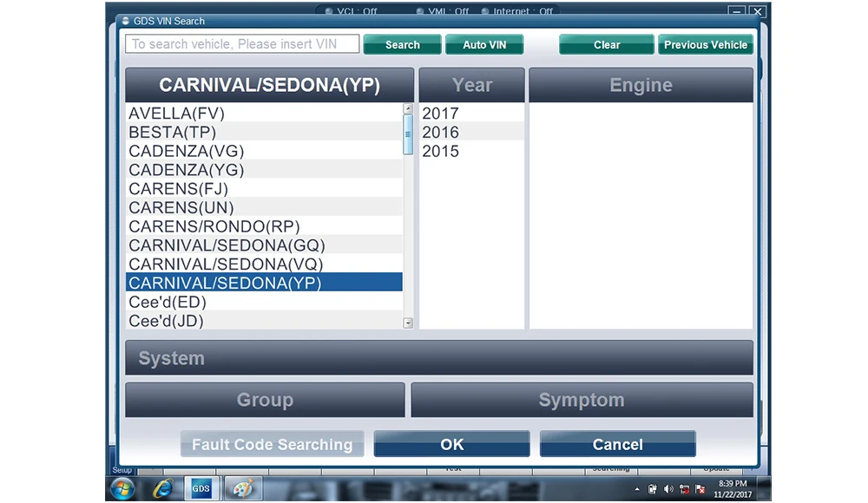Select CARENS/RONDO(RP) model
The image size is (868, 503).
click(x=264, y=225)
